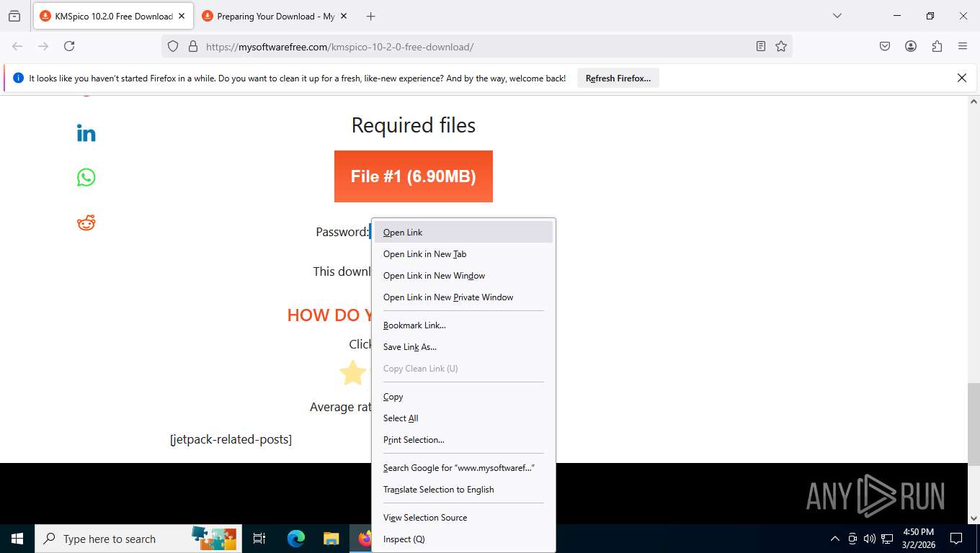The image size is (980, 553).
Task: Search Google for selected text entry
Action: [463, 467]
